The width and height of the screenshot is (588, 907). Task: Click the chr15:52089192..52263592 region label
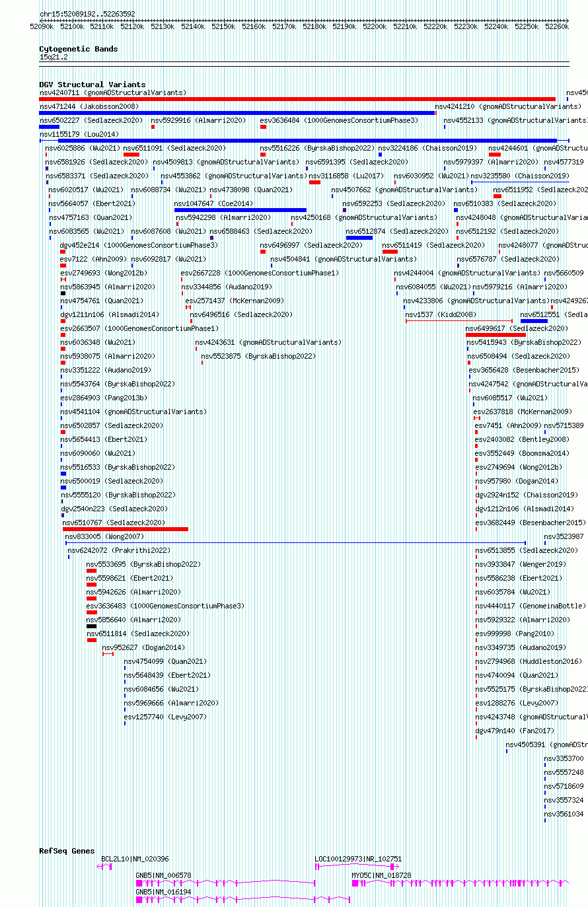(87, 14)
